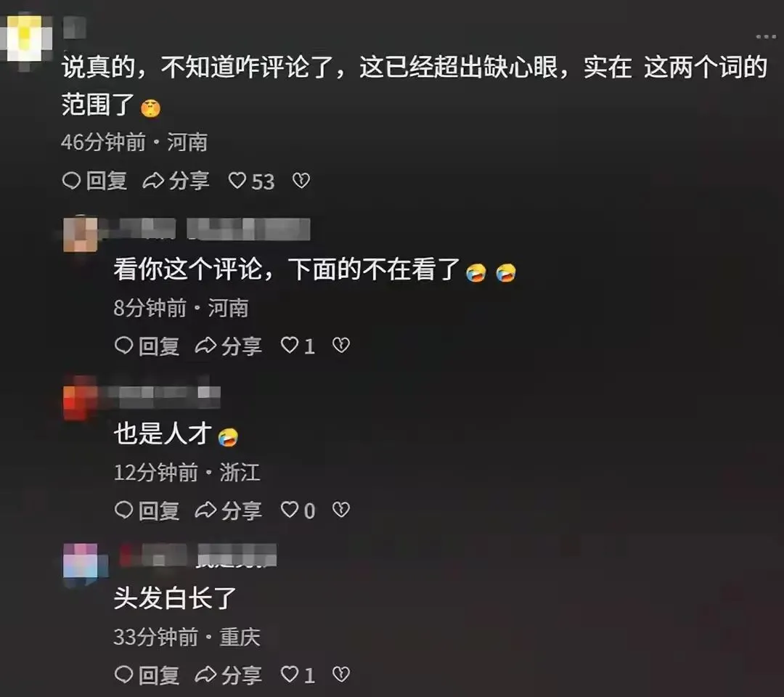Like the top comment with 53 likes

pyautogui.click(x=251, y=181)
